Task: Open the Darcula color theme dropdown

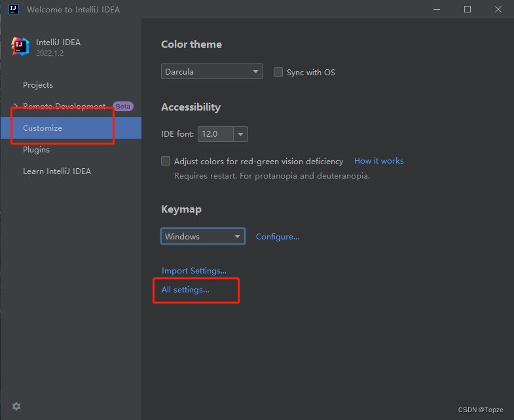Action: tap(211, 71)
